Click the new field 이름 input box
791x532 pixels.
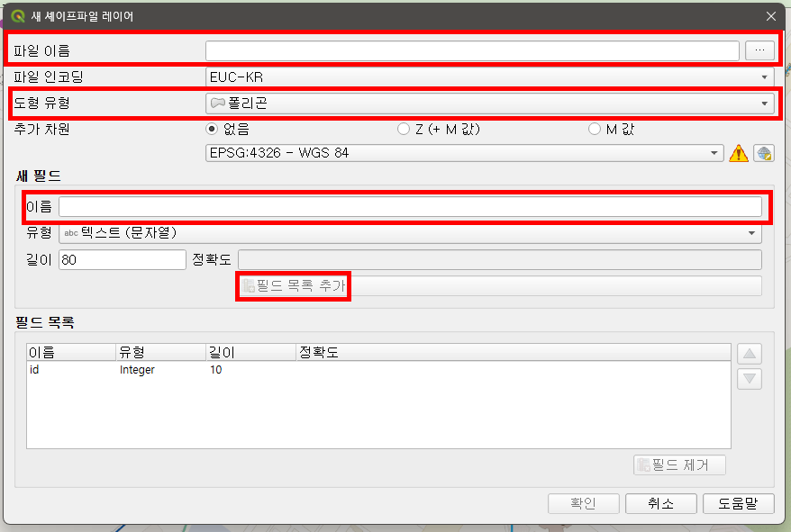pos(410,207)
